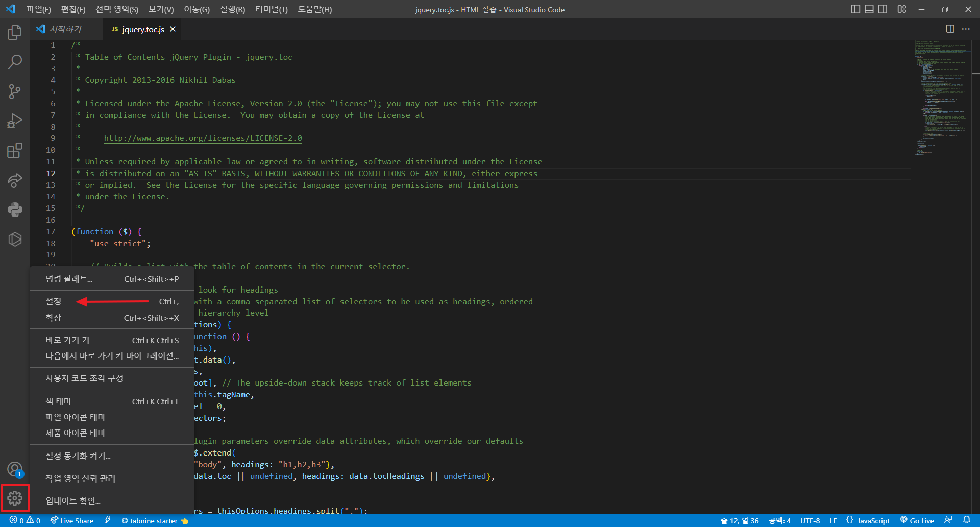Choose 파일 아이콘 테마 entry
980x527 pixels.
112,417
